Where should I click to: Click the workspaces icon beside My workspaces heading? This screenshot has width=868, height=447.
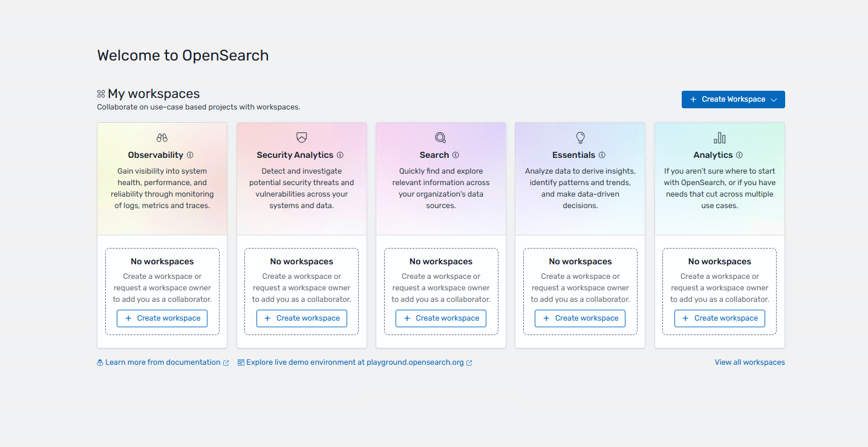coord(101,94)
